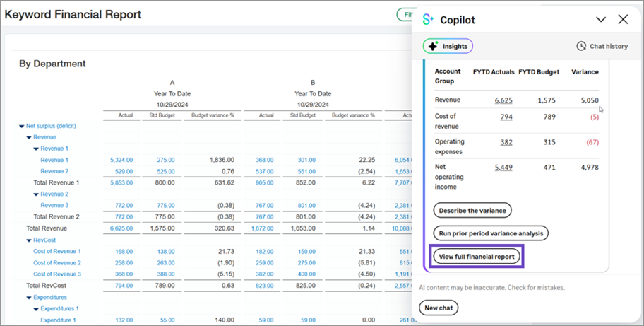The image size is (644, 326).
Task: Collapse Net surplus (deficit) row
Action: [x=22, y=126]
